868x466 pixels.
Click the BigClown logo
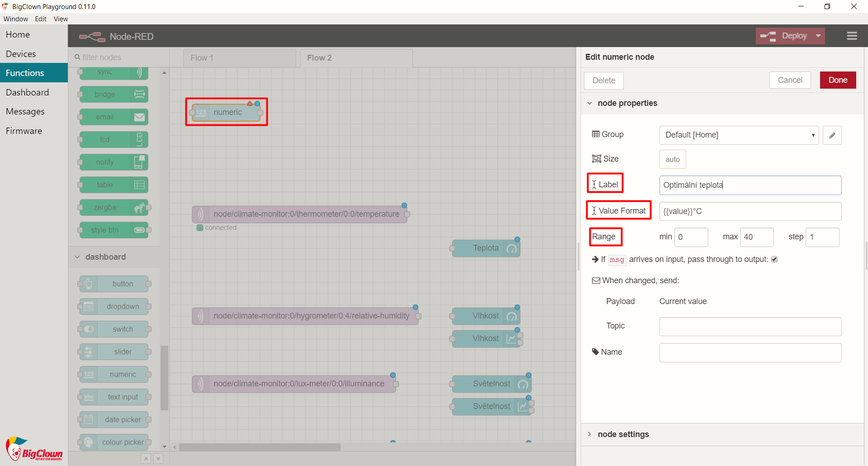[x=34, y=449]
